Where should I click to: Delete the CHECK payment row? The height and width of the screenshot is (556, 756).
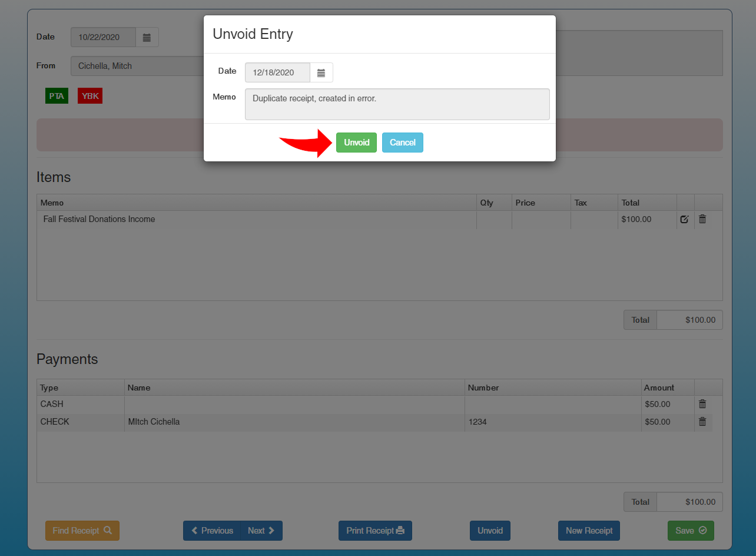[702, 422]
